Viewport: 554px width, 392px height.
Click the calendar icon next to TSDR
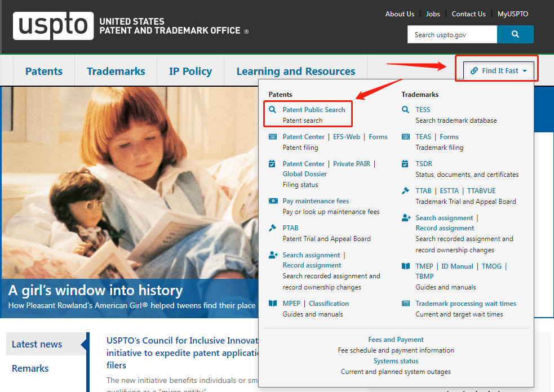click(405, 163)
